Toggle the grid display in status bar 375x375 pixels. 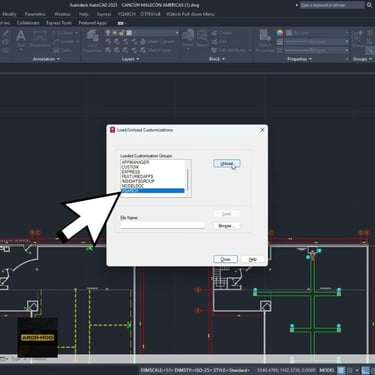[341, 370]
